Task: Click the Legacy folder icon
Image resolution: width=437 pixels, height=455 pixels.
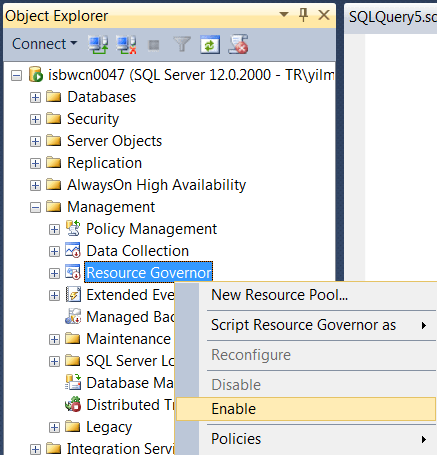Action: [73, 426]
